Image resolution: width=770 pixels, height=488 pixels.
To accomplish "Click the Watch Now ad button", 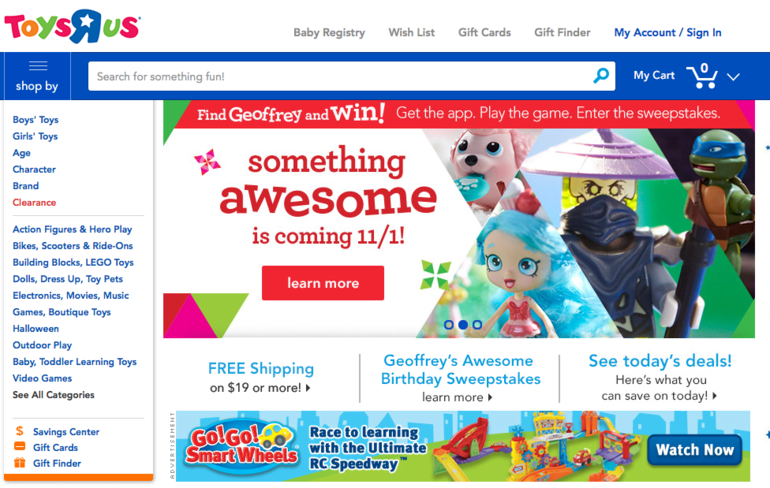I will (694, 450).
